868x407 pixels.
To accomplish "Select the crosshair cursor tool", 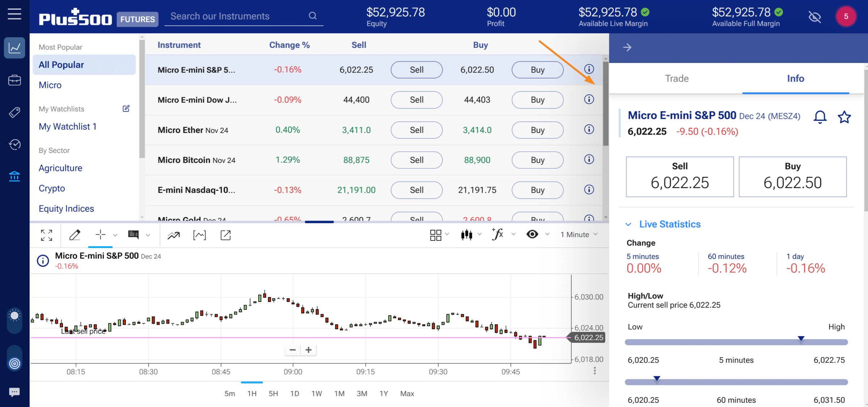I will pos(100,235).
